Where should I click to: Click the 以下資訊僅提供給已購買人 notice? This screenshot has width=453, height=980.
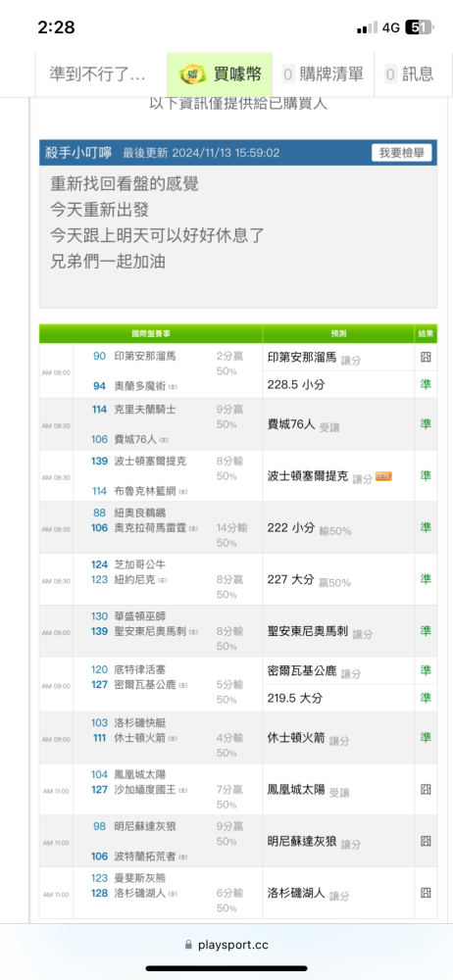[237, 105]
